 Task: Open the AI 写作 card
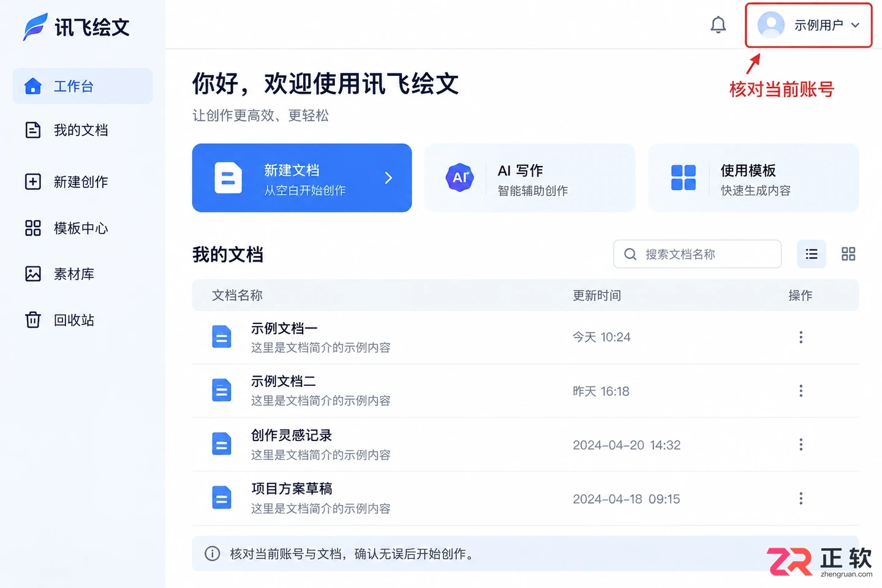(530, 178)
